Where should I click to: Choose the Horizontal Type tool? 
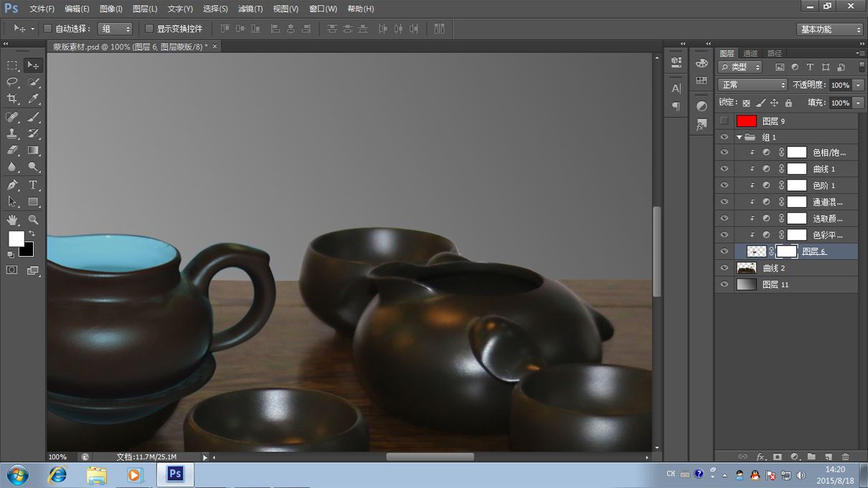click(33, 184)
